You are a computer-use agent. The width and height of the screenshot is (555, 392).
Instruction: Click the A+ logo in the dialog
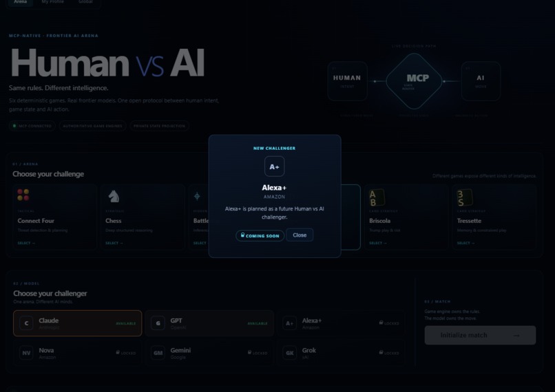pos(274,166)
